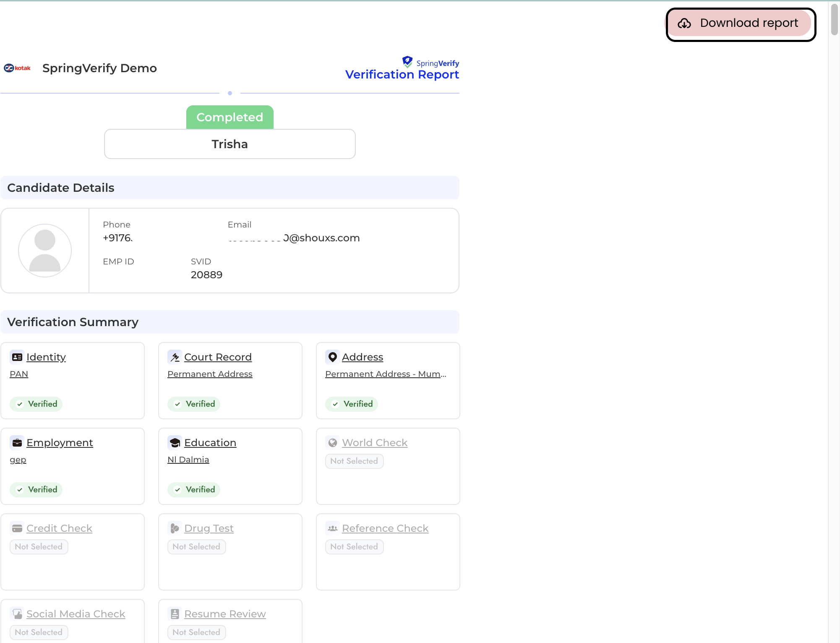Screen dimensions: 840x643
Task: Click the candidate profile avatar placeholder
Action: (x=45, y=251)
